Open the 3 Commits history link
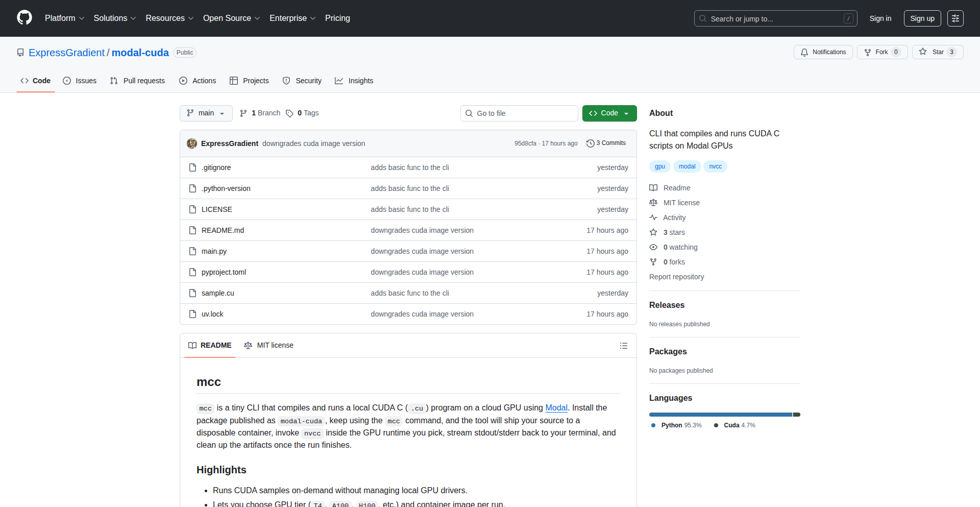This screenshot has width=980, height=507. (x=606, y=143)
